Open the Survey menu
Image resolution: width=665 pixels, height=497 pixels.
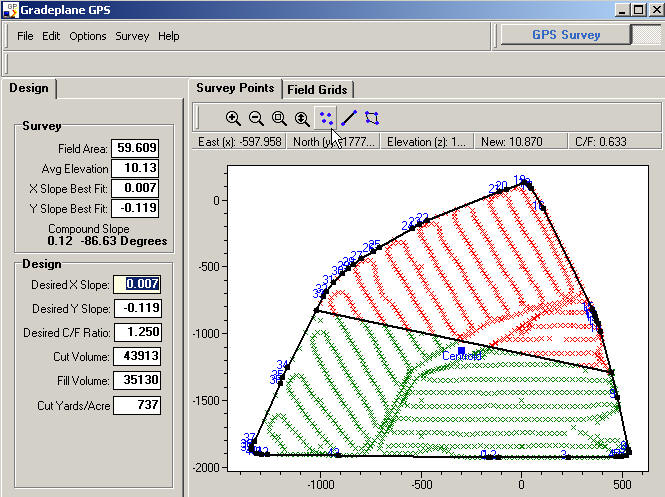132,36
